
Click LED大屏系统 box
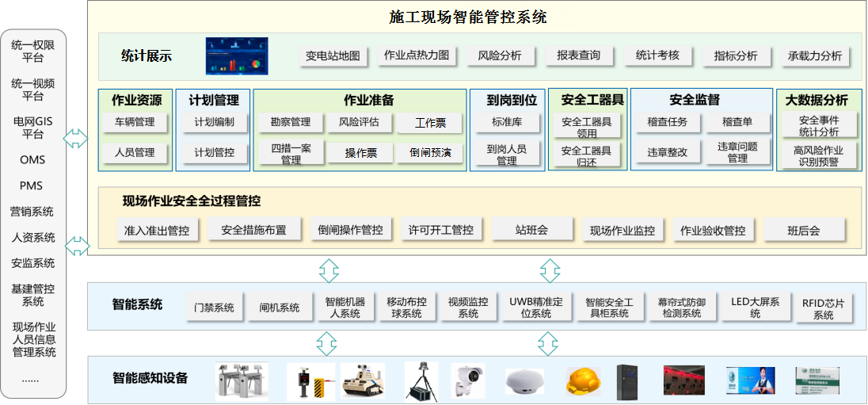point(755,308)
